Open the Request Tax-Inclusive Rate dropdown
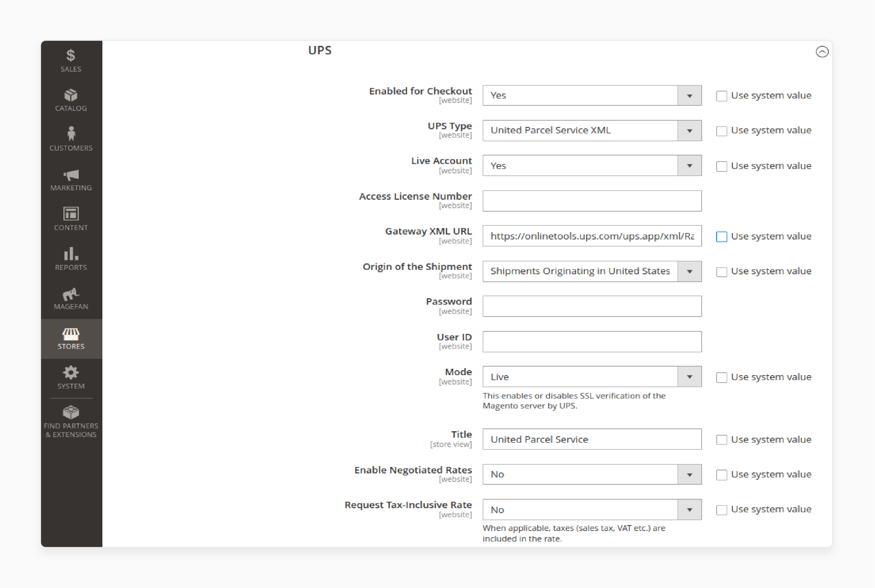875x588 pixels. pos(592,509)
